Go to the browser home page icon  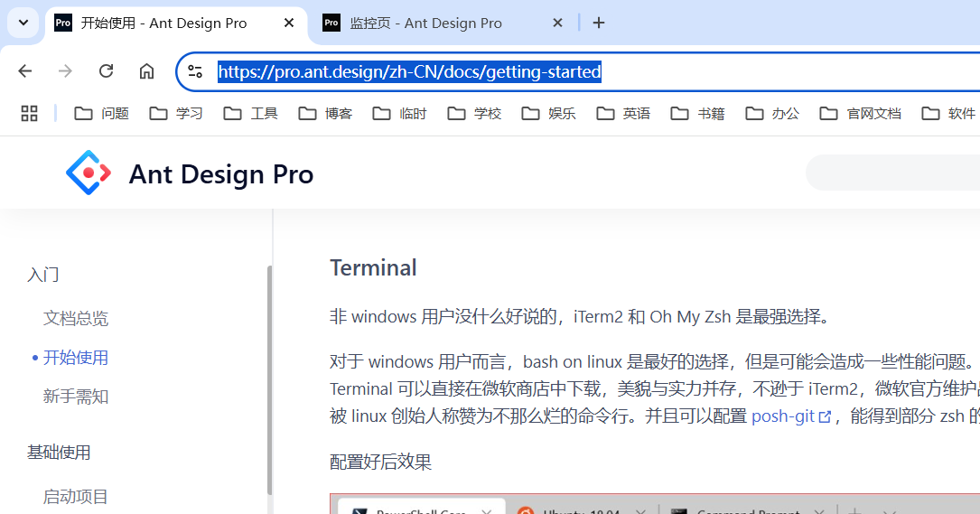(146, 71)
